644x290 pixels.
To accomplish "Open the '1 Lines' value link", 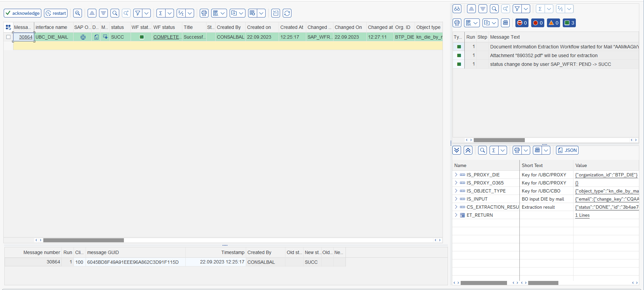I will tap(582, 215).
